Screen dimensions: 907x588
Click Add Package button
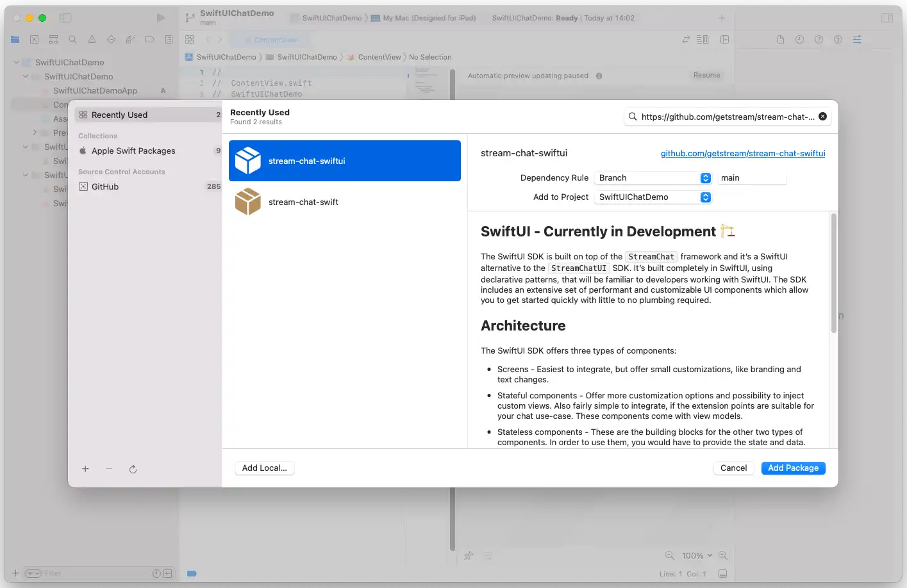(x=793, y=468)
